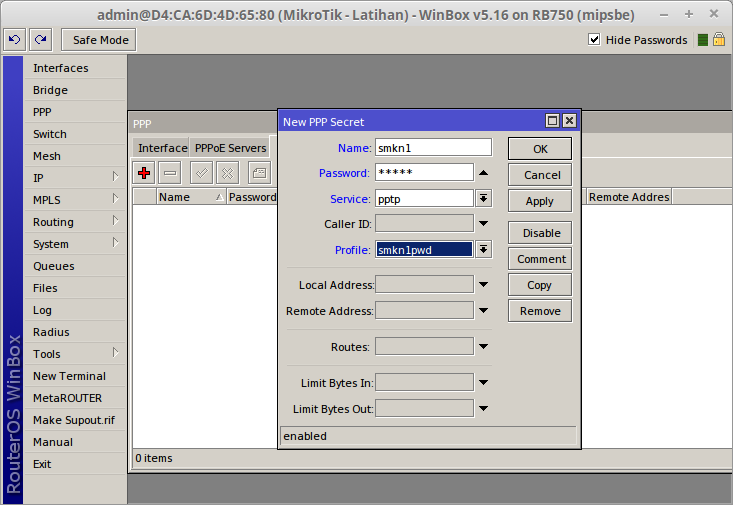Click the enable checkmark icon in PPP toolbar

coord(201,173)
